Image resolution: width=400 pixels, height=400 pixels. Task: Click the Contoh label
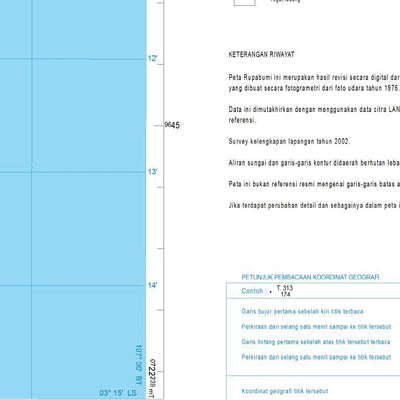(252, 291)
